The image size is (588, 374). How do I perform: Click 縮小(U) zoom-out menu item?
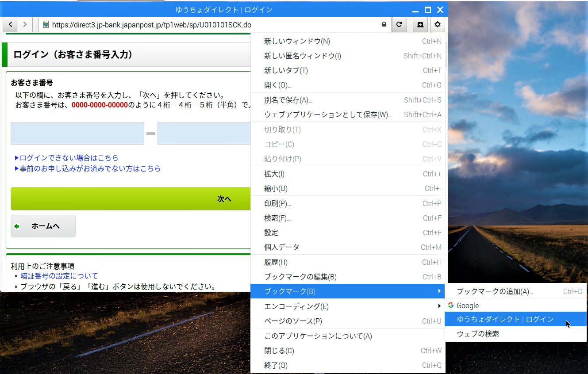348,189
